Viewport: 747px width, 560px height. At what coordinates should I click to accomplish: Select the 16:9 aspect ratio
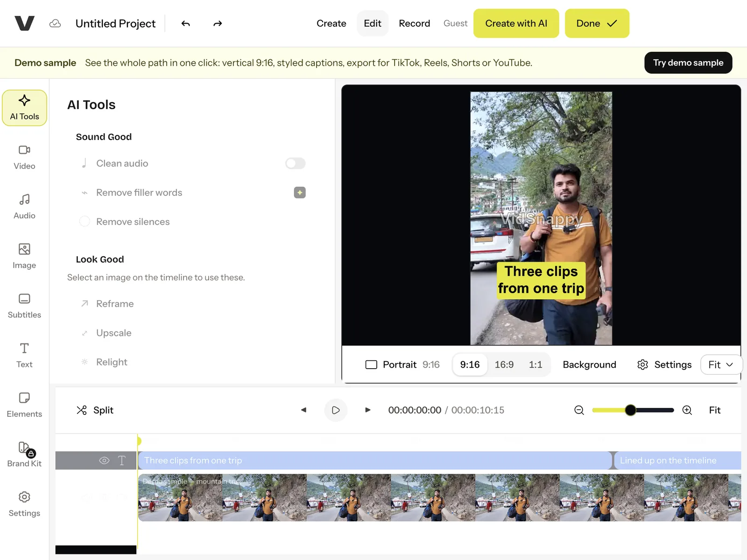[x=504, y=364]
